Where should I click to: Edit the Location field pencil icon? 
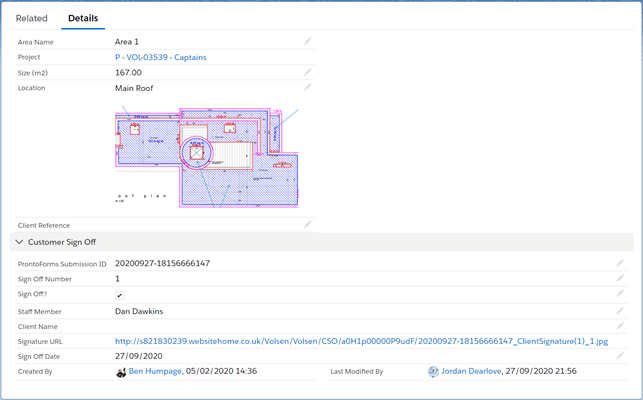click(308, 87)
